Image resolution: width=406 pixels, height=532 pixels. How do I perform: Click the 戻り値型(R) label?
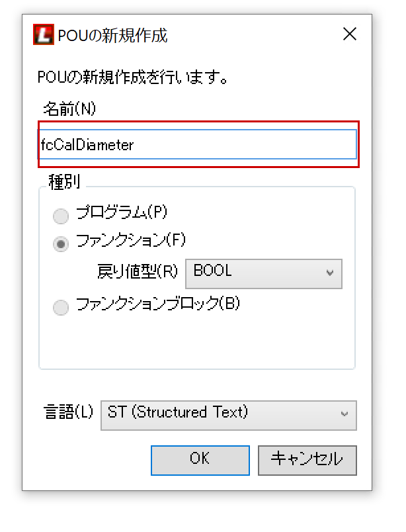click(x=138, y=271)
